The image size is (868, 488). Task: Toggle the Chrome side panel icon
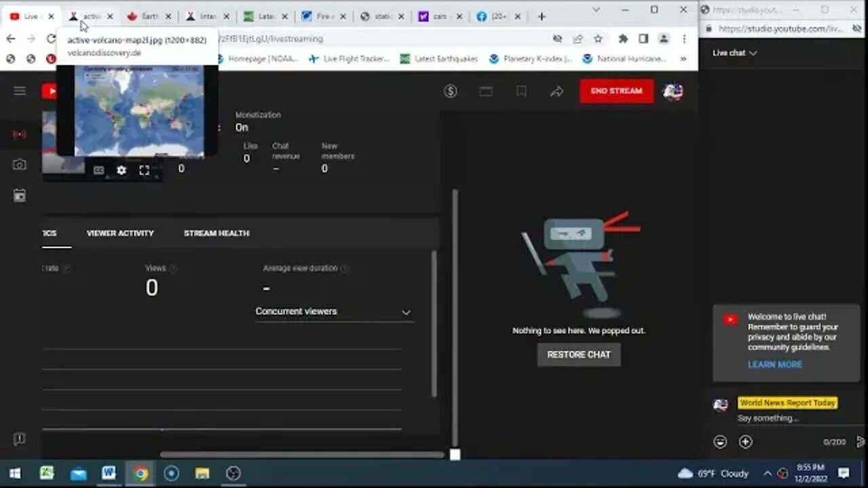tap(643, 39)
